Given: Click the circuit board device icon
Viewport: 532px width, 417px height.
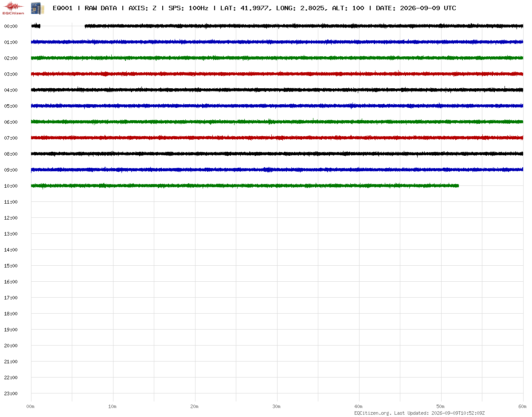Looking at the screenshot, I should pyautogui.click(x=35, y=8).
